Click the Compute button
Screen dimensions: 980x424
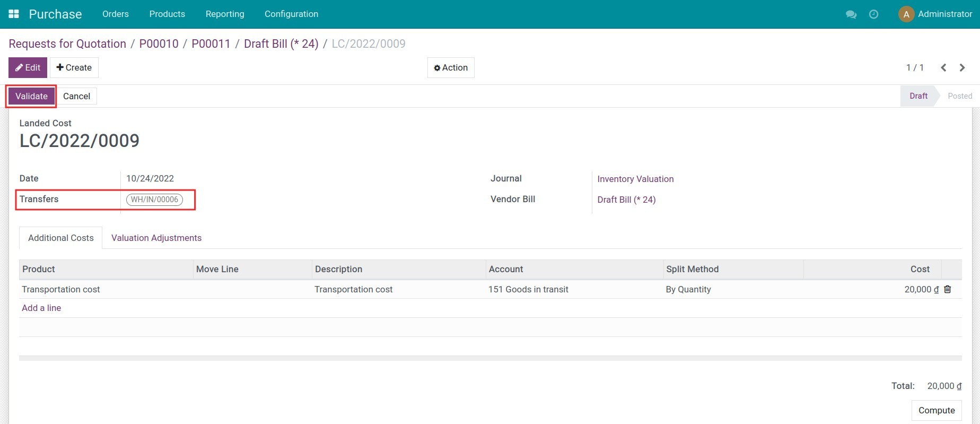coord(936,410)
